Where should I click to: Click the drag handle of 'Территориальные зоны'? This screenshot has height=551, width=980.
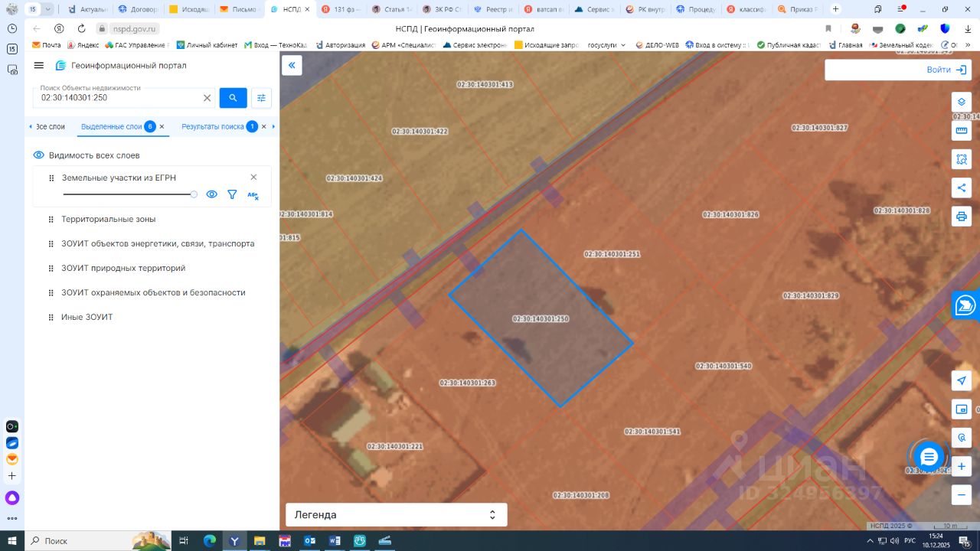[51, 220]
